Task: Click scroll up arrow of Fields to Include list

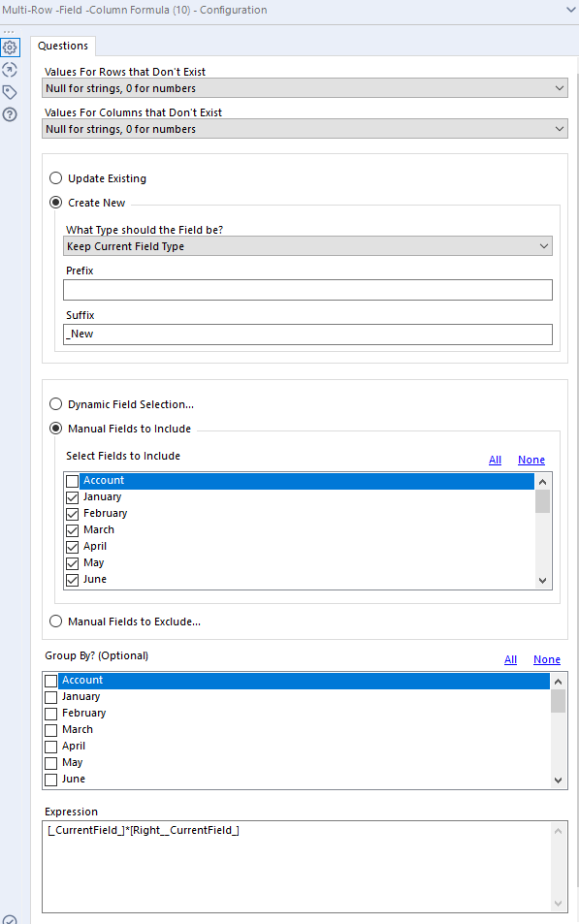Action: click(x=542, y=482)
